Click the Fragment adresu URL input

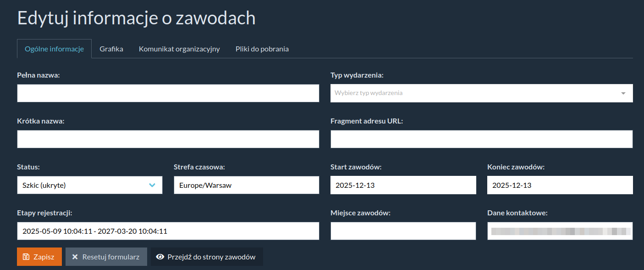[481, 139]
